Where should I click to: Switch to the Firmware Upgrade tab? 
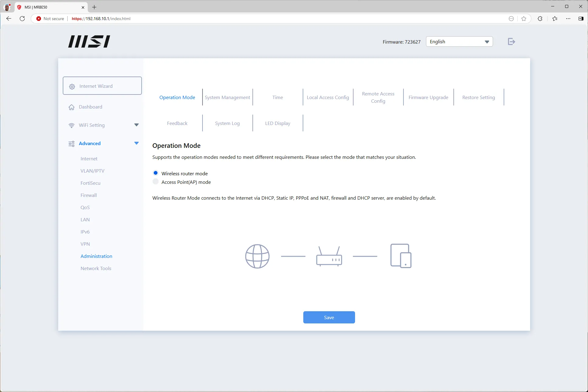click(428, 98)
